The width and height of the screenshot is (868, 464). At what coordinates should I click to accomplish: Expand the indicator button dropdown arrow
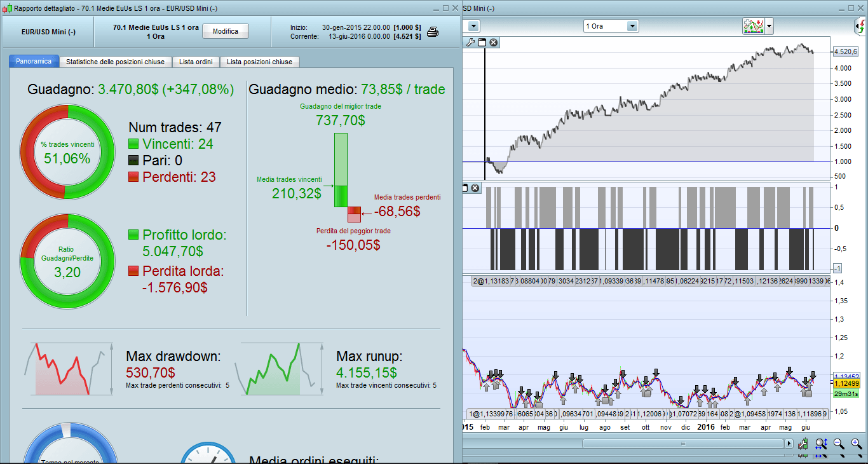click(x=770, y=27)
